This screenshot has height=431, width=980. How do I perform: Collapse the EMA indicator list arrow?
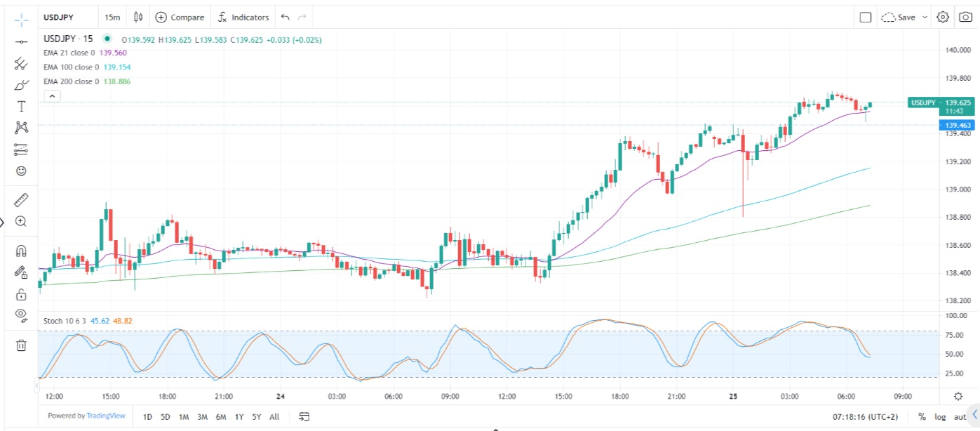click(52, 95)
